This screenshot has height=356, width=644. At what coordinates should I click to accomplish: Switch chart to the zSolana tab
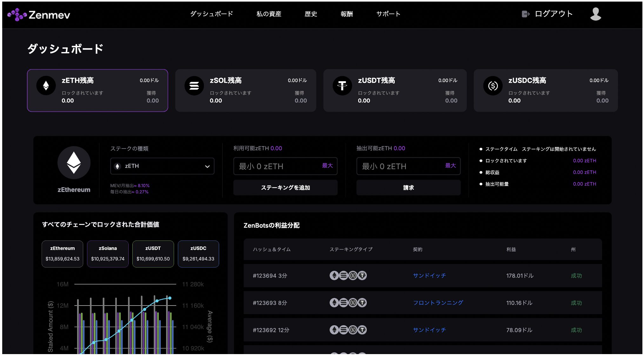pos(108,254)
